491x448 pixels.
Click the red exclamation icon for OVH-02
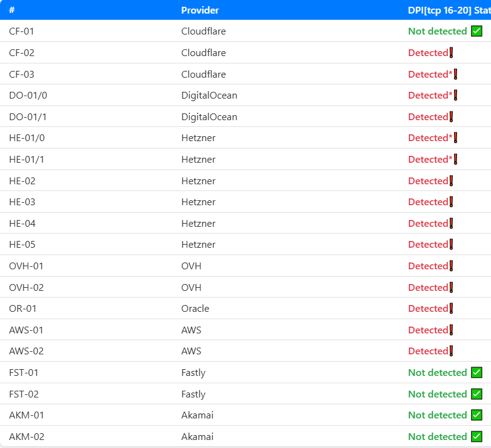point(451,288)
